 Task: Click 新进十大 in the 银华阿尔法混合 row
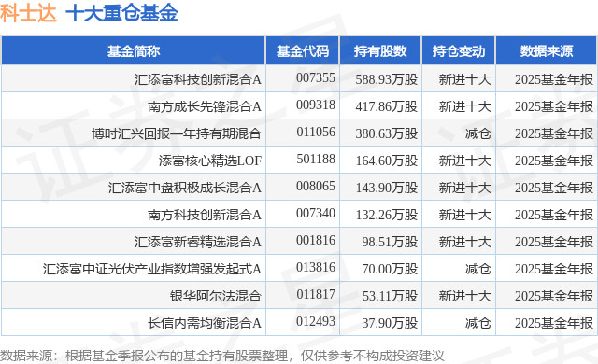tap(465, 296)
